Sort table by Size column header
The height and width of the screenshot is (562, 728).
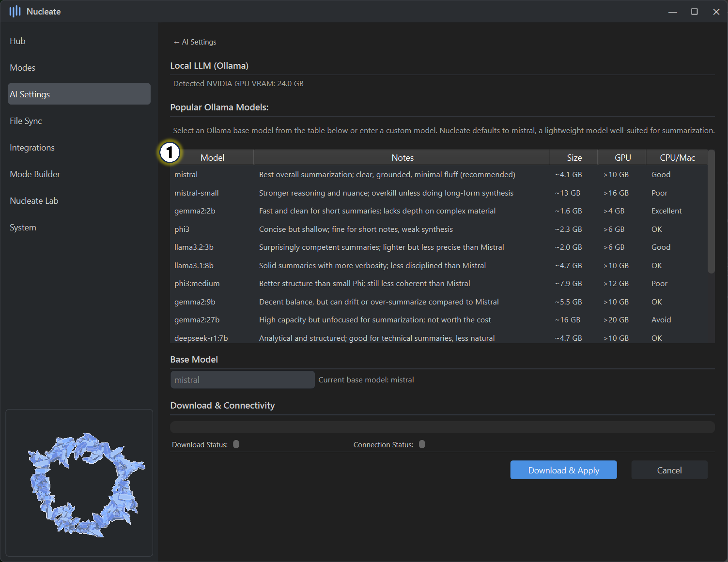tap(574, 158)
